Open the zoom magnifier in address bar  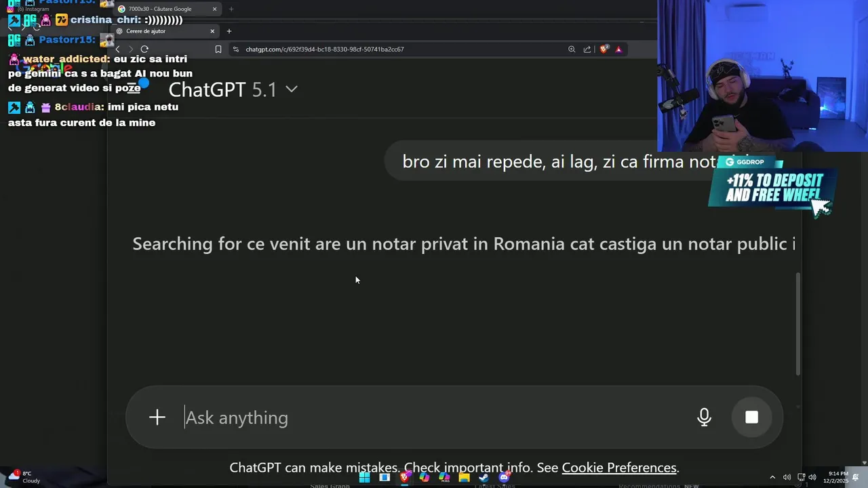click(572, 49)
